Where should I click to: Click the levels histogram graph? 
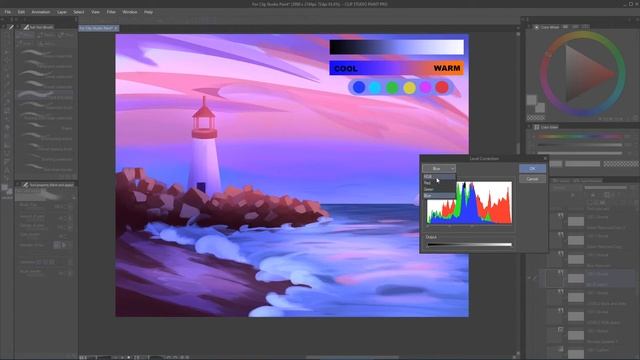(469, 203)
